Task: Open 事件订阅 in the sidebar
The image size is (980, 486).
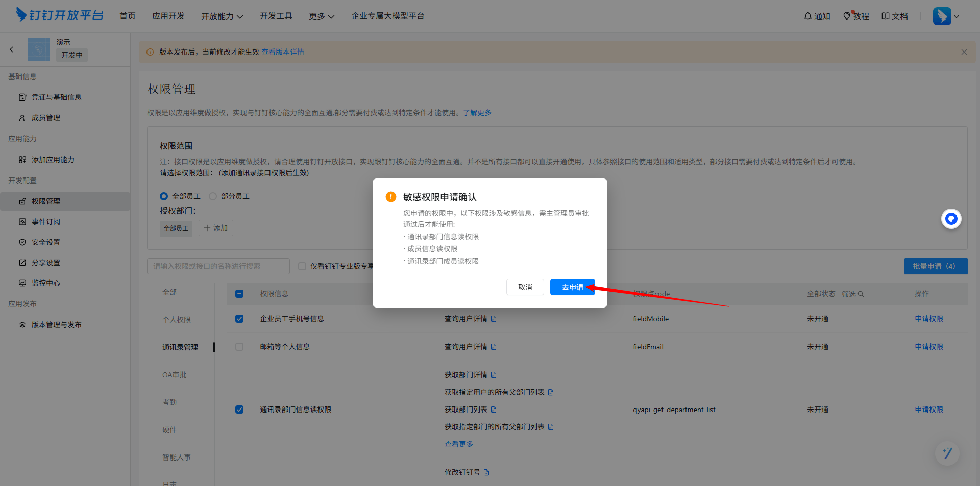Action: point(46,222)
